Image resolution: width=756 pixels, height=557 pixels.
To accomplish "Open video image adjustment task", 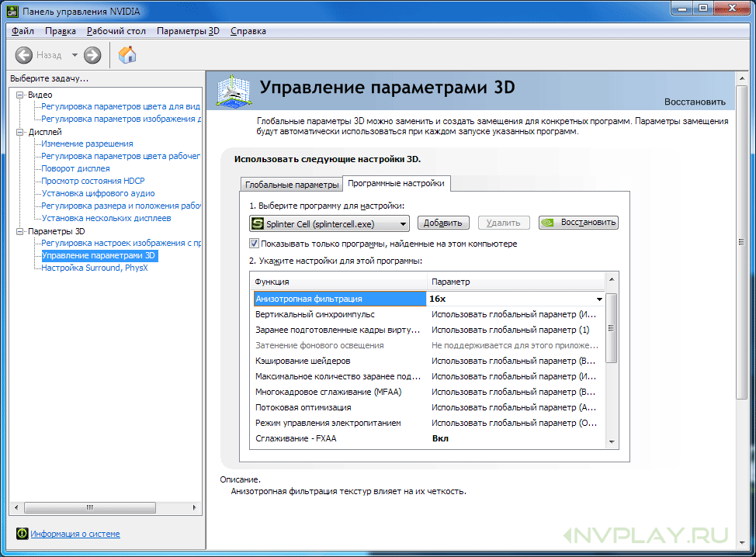I will pos(120,119).
